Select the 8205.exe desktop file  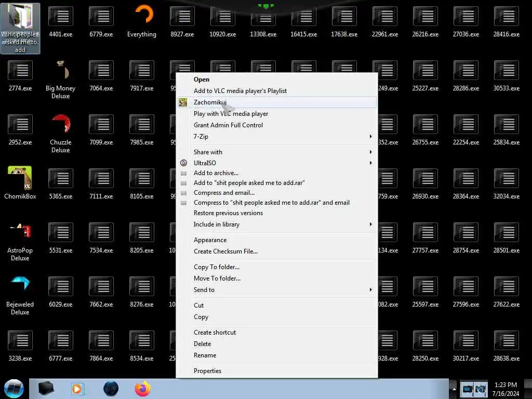coord(142,237)
